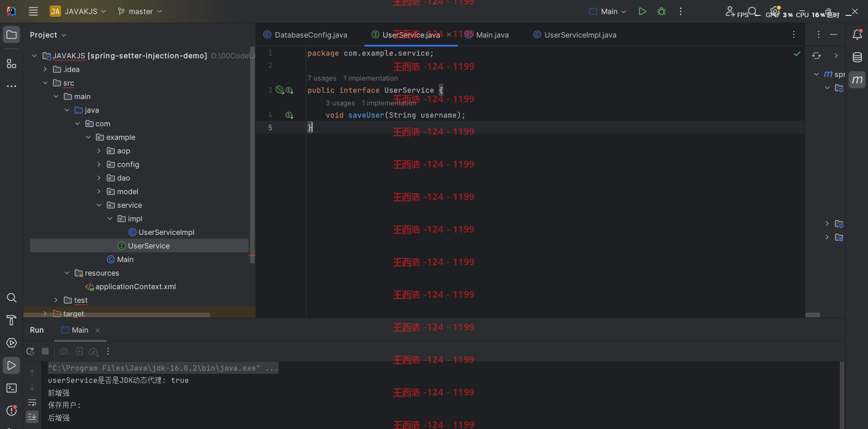
Task: Collapse the spr Maven project node
Action: tap(816, 74)
